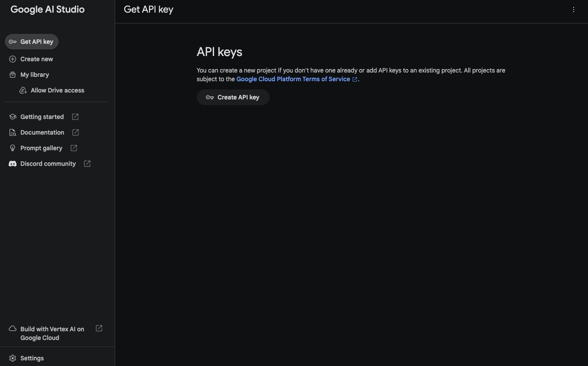Click the API keys heading
Screen dimensions: 588x366
click(x=219, y=52)
